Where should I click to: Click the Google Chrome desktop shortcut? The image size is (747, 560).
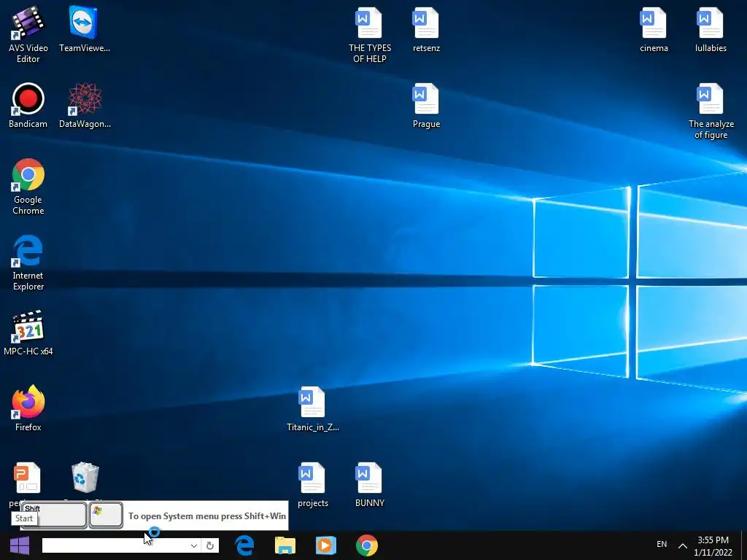click(28, 186)
